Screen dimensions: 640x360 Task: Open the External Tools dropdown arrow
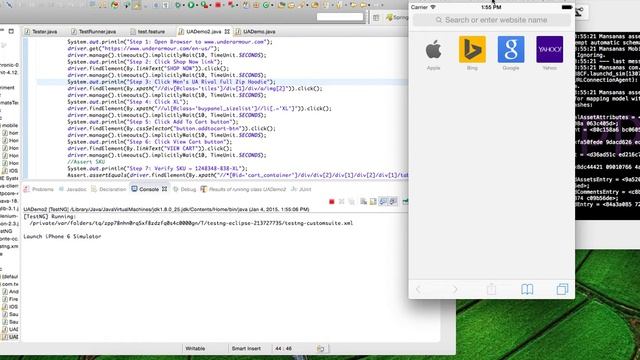click(210, 5)
